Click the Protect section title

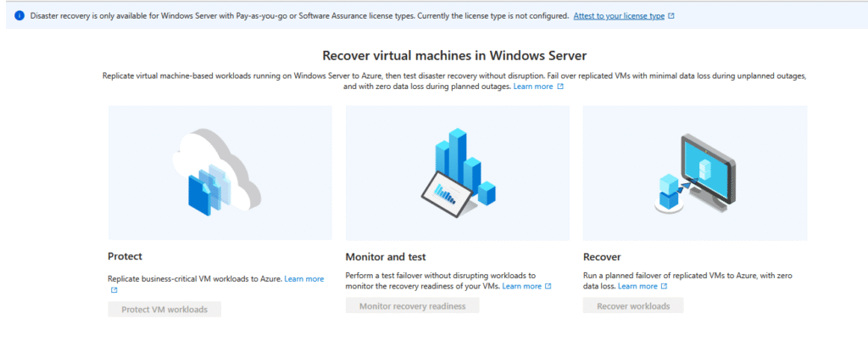(125, 256)
